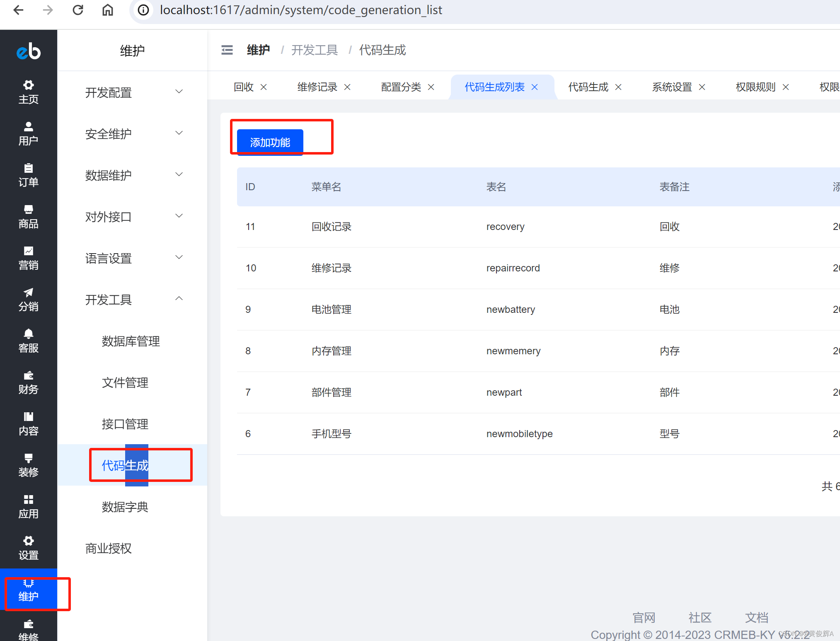Expand the 语言设置 submenu

(x=133, y=258)
